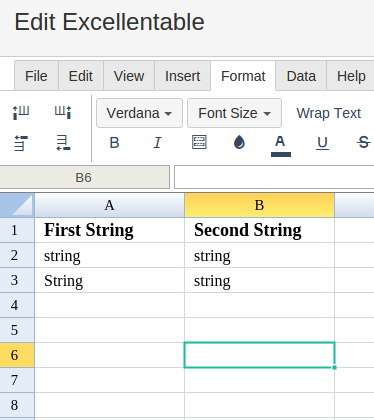
Task: Switch to the Insert tab
Action: click(x=182, y=76)
